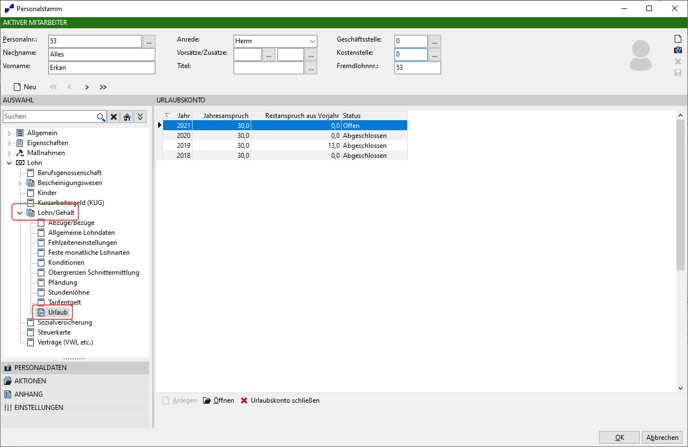Click the new document icon at top right
The width and height of the screenshot is (688, 447).
click(678, 39)
